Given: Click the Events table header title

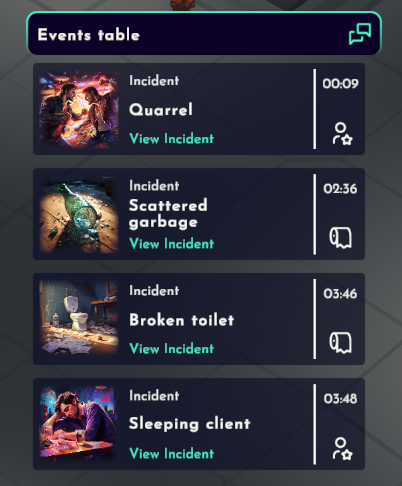Looking at the screenshot, I should point(89,35).
